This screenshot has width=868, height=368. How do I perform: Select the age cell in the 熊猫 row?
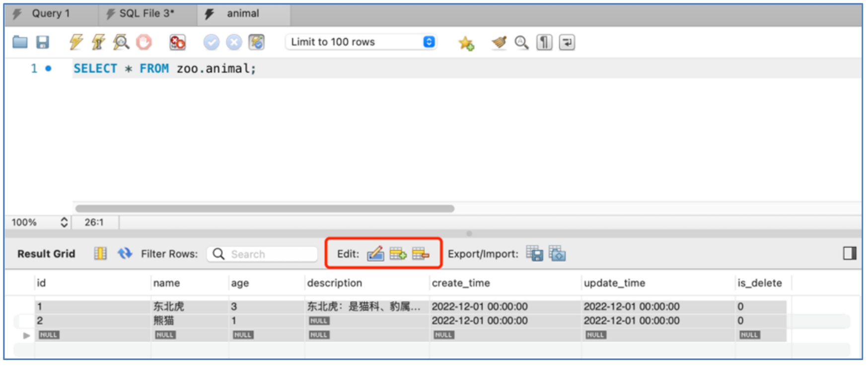[x=267, y=321]
